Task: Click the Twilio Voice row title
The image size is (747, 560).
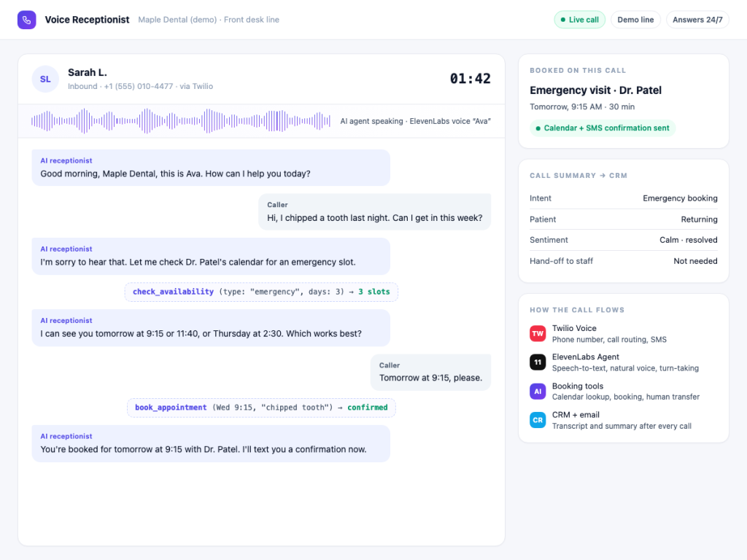Action: coord(574,329)
